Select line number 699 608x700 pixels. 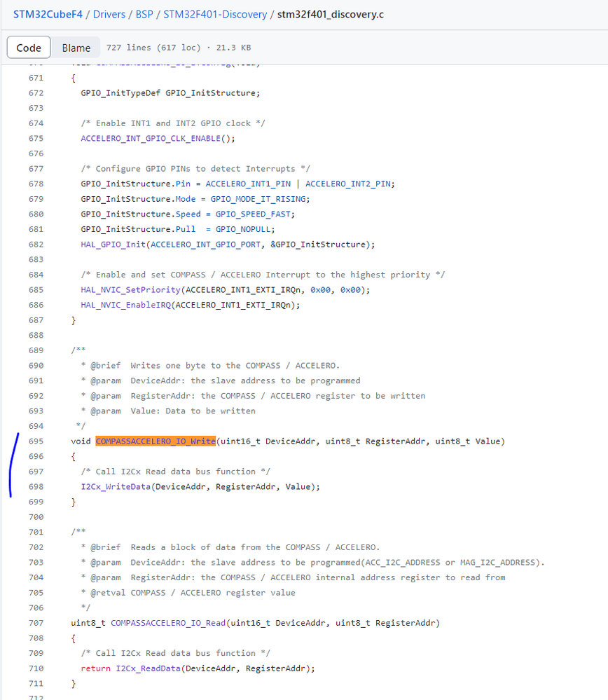tap(36, 502)
